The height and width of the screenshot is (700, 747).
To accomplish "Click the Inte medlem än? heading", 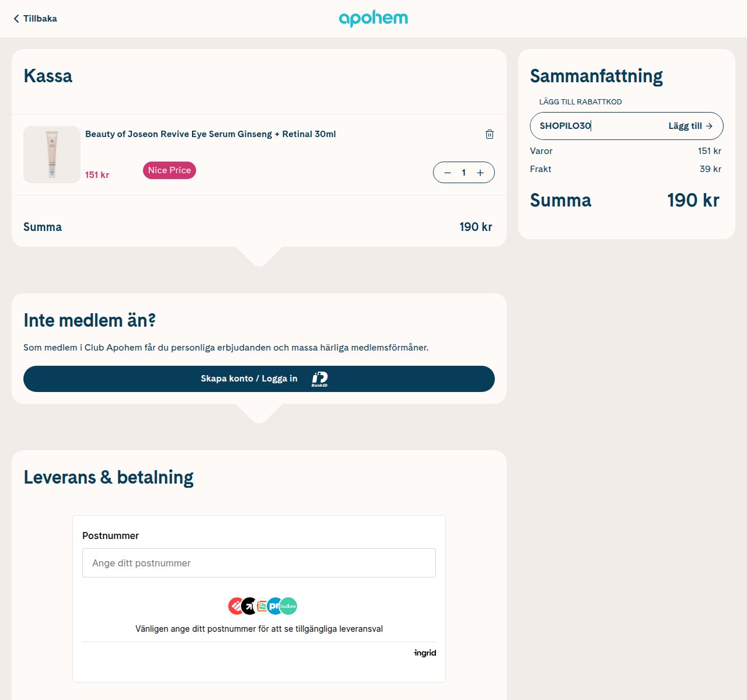I will pyautogui.click(x=90, y=320).
